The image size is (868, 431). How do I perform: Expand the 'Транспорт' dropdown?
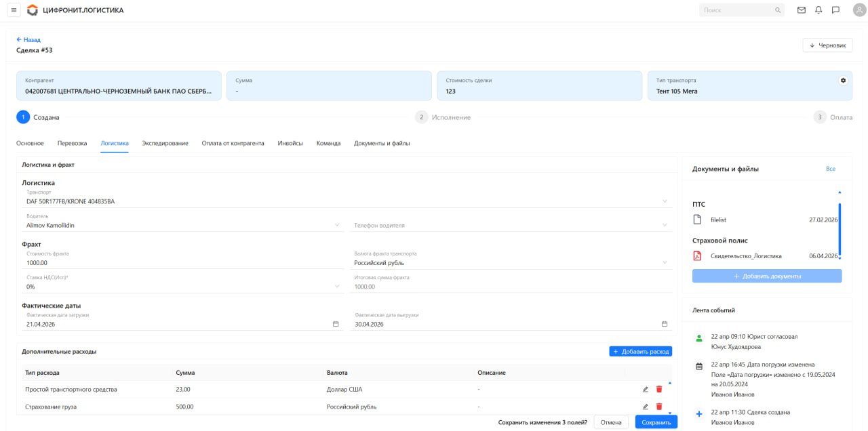[665, 201]
